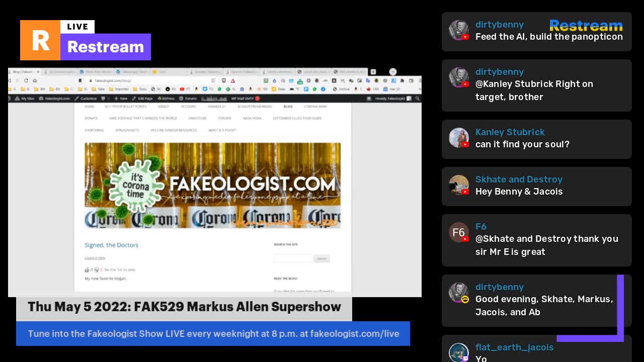This screenshot has width=644, height=362.
Task: Click the site Search button
Action: pyautogui.click(x=322, y=258)
